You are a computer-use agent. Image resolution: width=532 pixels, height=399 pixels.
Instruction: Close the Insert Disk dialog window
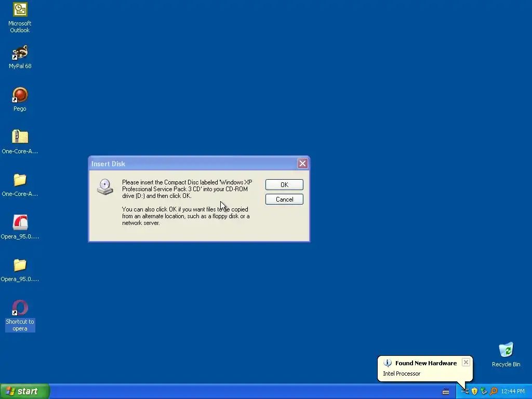[302, 164]
